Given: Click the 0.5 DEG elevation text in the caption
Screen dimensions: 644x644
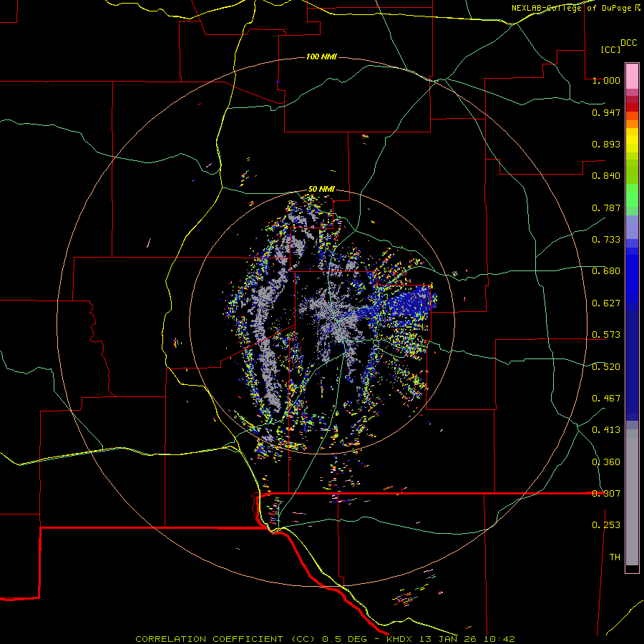Looking at the screenshot, I should [344, 639].
